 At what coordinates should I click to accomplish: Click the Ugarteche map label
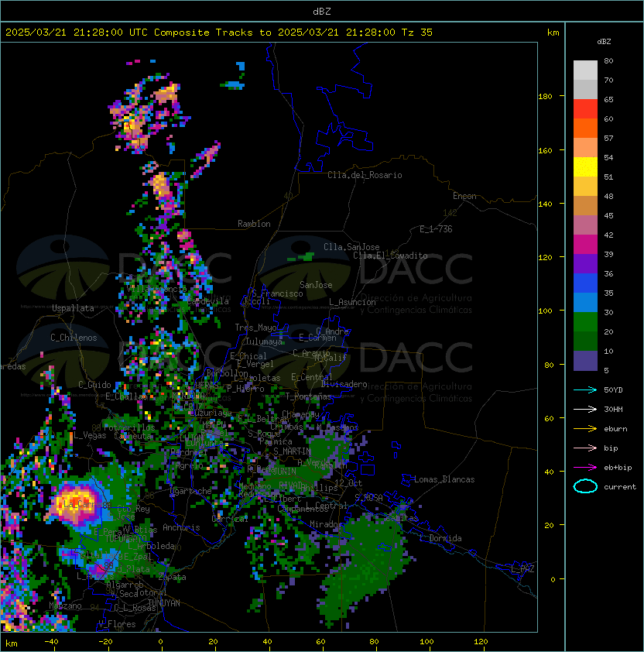pyautogui.click(x=191, y=491)
